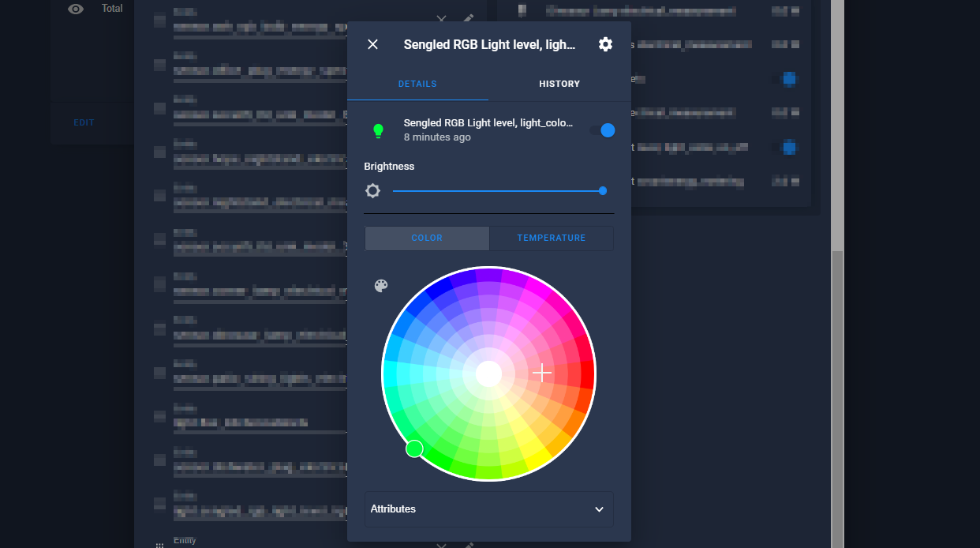Viewport: 980px width, 548px height.
Task: Pick magenta on the color wheel edge
Action: [x=537, y=289]
